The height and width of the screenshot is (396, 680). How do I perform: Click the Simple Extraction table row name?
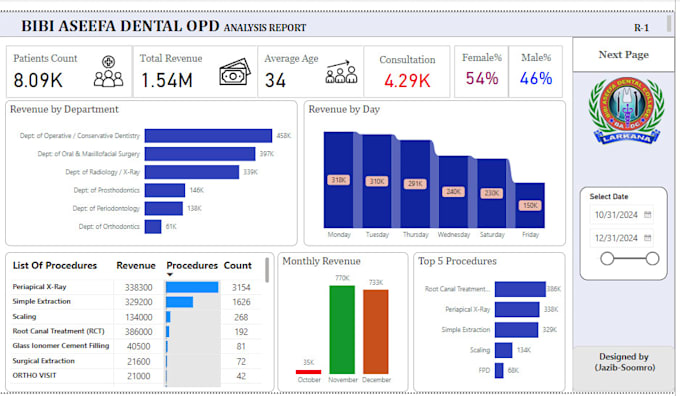click(41, 301)
